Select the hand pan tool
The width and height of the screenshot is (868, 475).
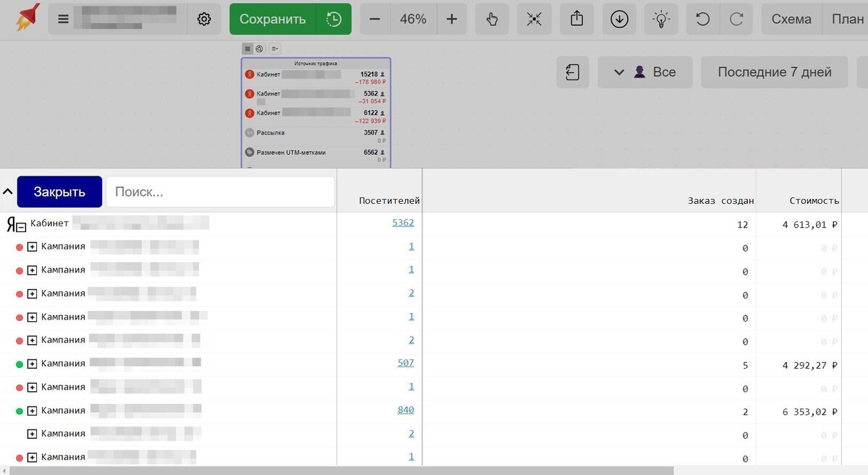492,19
